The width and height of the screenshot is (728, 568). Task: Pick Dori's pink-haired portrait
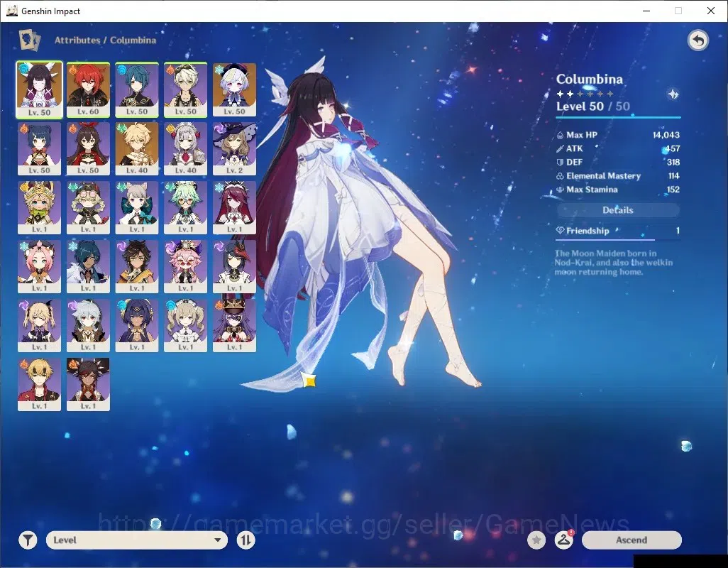186,266
